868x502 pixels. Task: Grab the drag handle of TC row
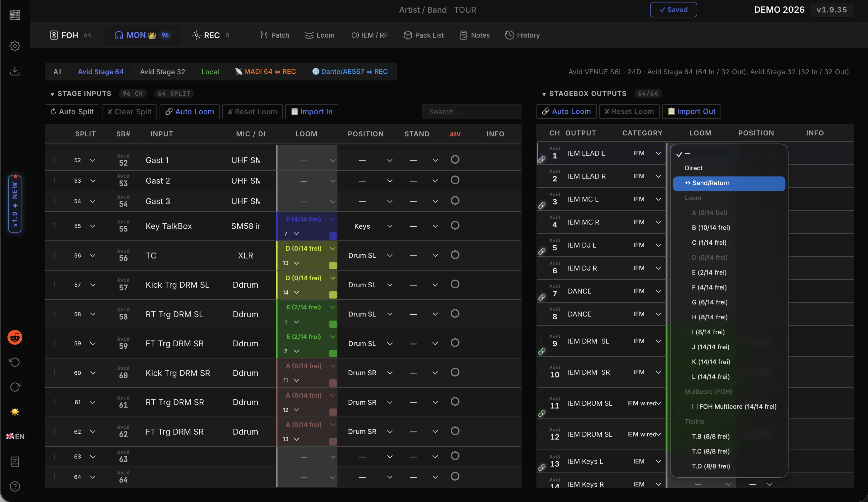[54, 255]
